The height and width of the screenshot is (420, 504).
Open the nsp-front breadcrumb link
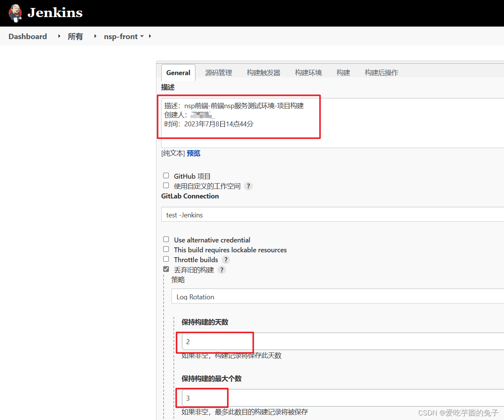[x=121, y=36]
